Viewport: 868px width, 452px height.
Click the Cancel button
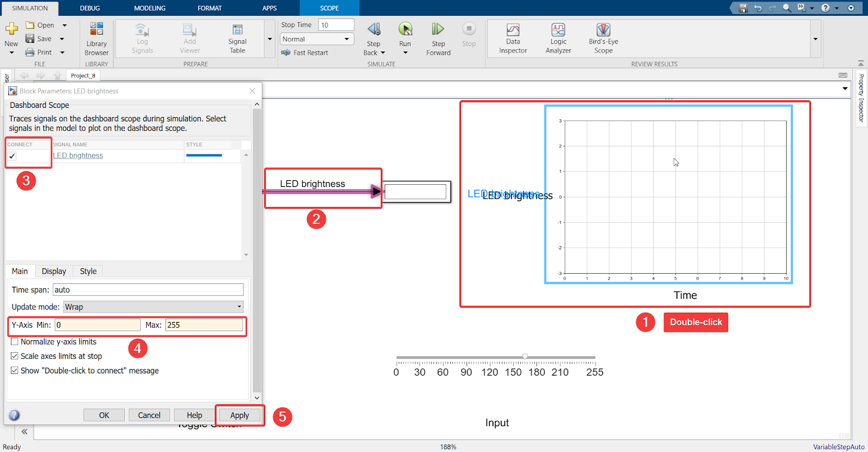149,415
